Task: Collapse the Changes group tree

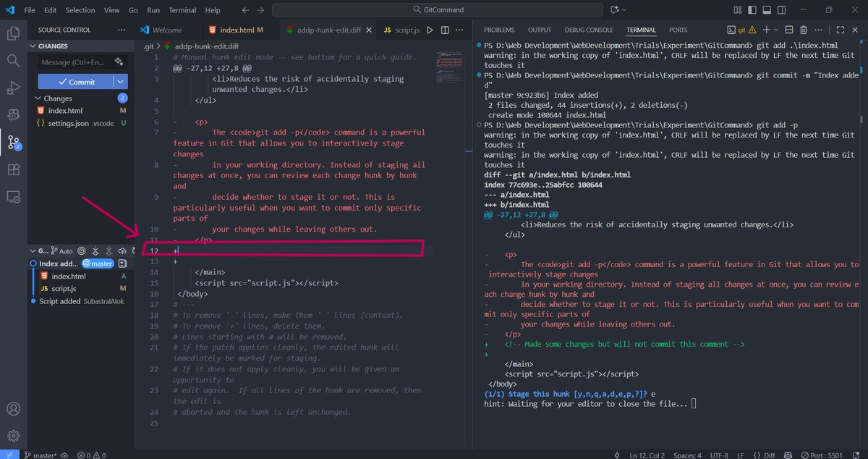Action: pos(38,98)
